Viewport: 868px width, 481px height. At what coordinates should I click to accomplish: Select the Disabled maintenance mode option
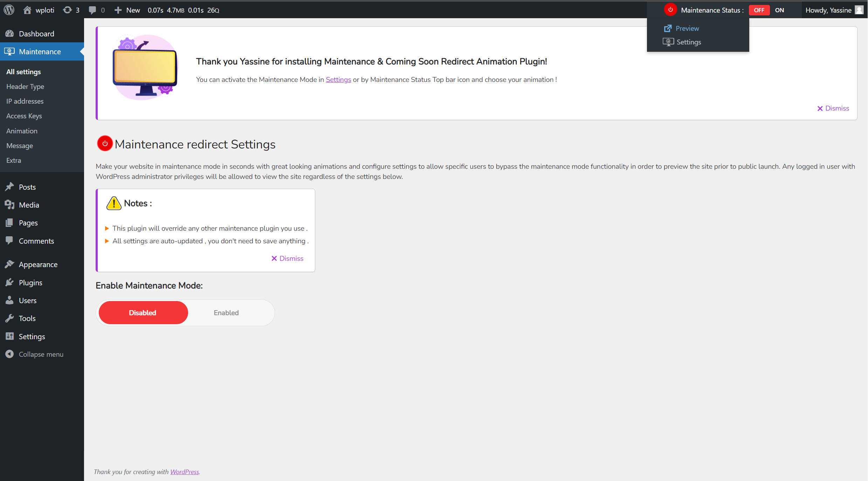(x=143, y=313)
